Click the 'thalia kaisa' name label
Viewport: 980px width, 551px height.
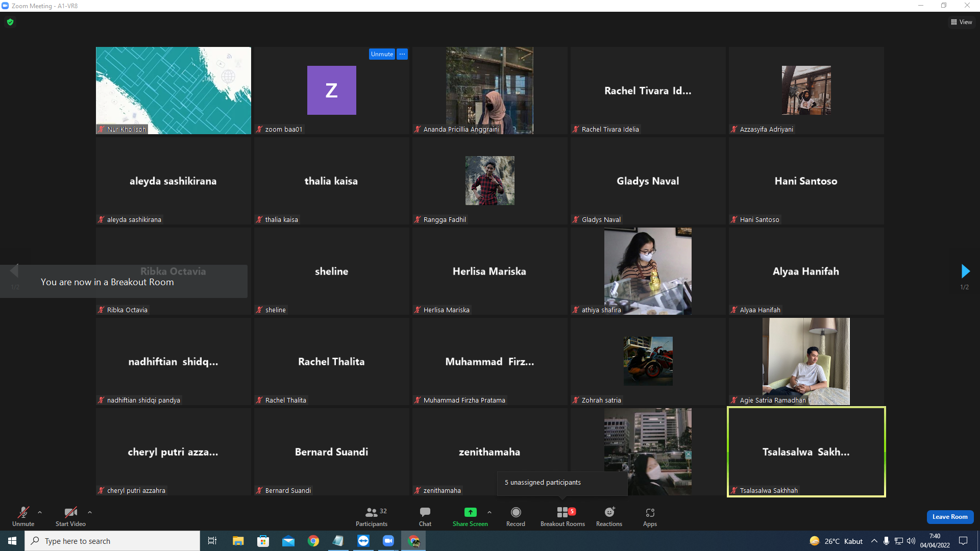point(282,220)
